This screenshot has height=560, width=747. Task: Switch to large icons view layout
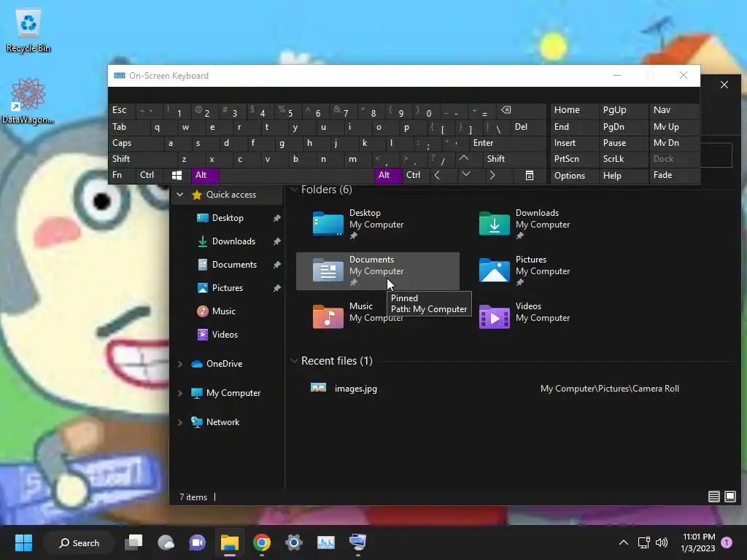click(729, 497)
